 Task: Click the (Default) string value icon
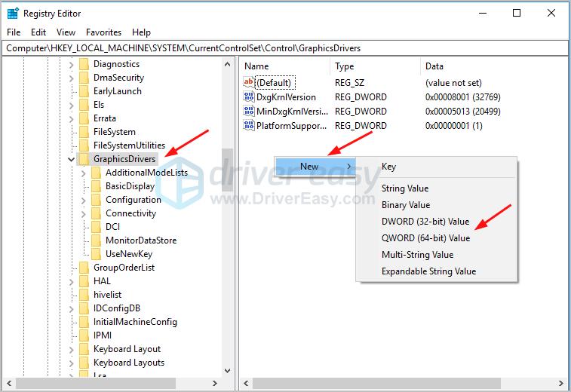coord(249,83)
